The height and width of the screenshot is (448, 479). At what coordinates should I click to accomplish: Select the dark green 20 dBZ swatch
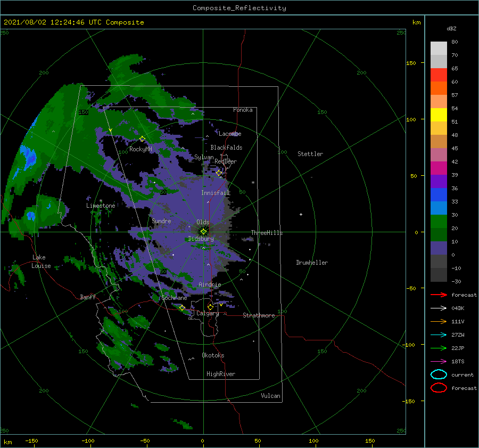(439, 235)
